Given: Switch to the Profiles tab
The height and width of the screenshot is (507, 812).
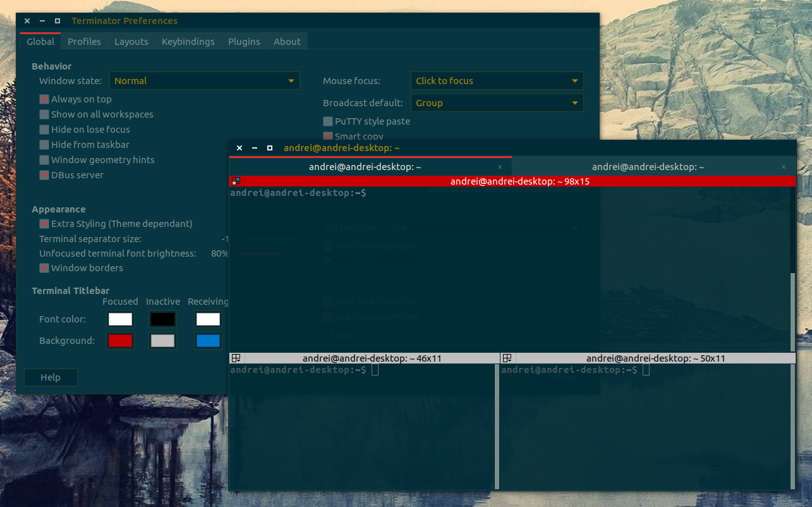Looking at the screenshot, I should [x=84, y=42].
